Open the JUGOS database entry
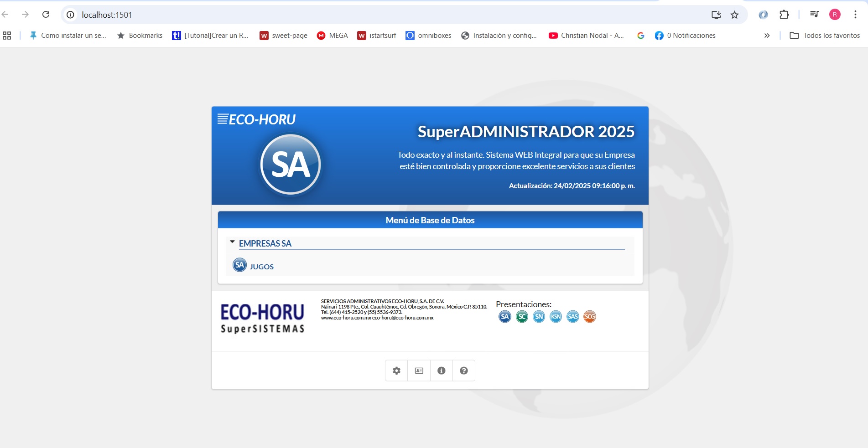Viewport: 868px width, 448px height. click(x=261, y=267)
